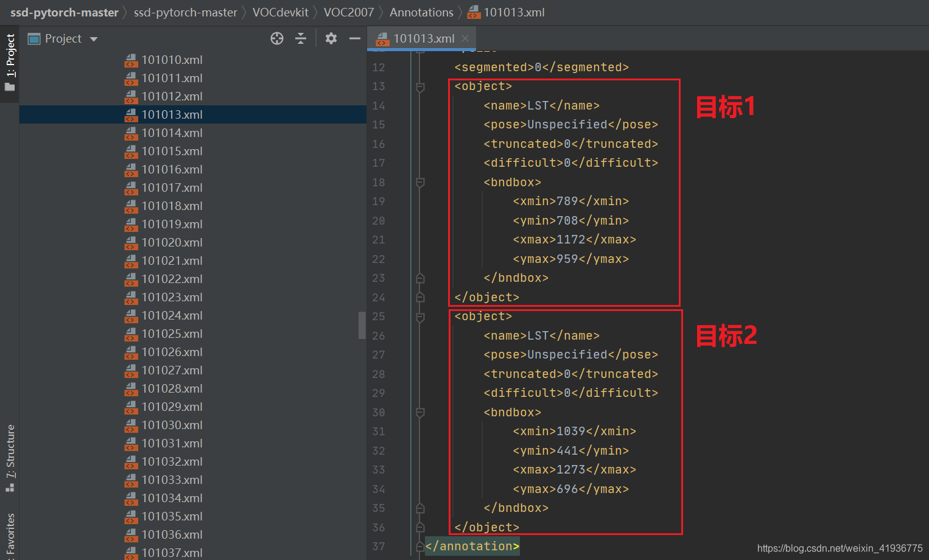929x560 pixels.
Task: Click the locate/scroll-from-source target icon
Action: [277, 39]
